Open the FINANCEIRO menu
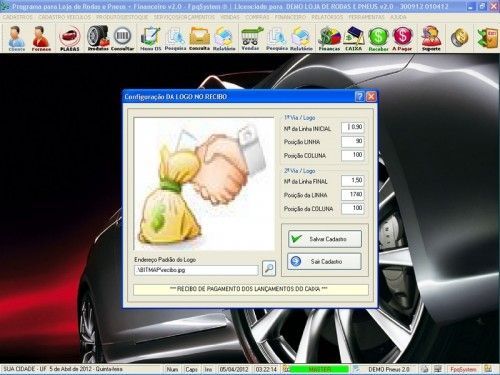Image resolution: width=500 pixels, height=375 pixels. (290, 17)
